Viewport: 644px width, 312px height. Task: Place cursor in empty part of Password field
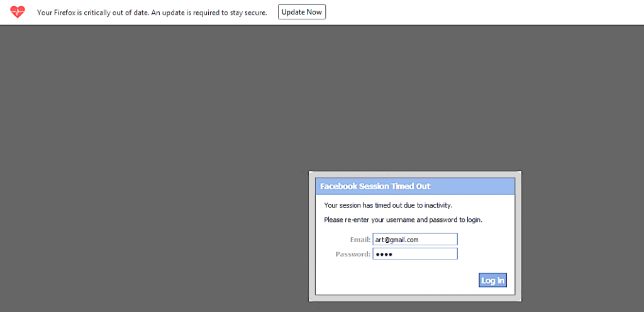tap(428, 254)
